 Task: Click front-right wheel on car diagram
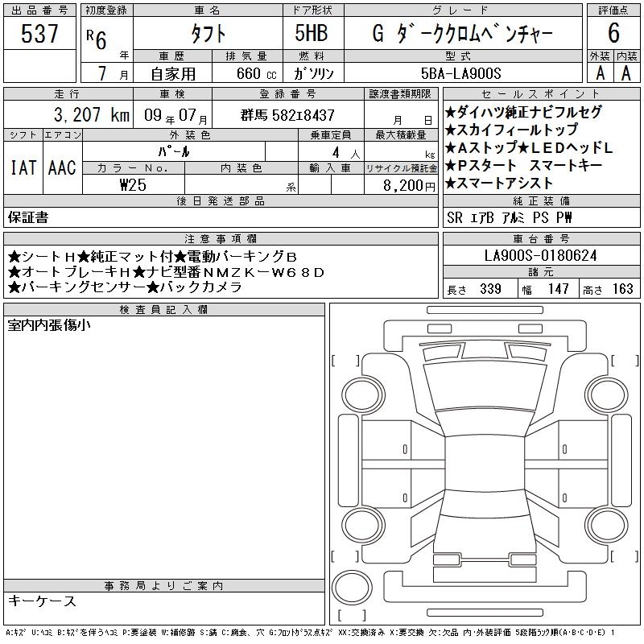[606, 395]
